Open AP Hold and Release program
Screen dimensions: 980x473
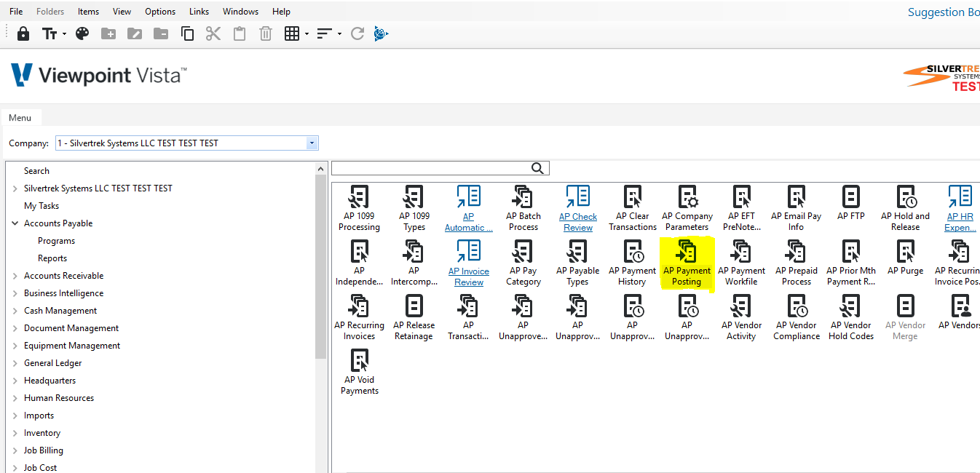906,208
